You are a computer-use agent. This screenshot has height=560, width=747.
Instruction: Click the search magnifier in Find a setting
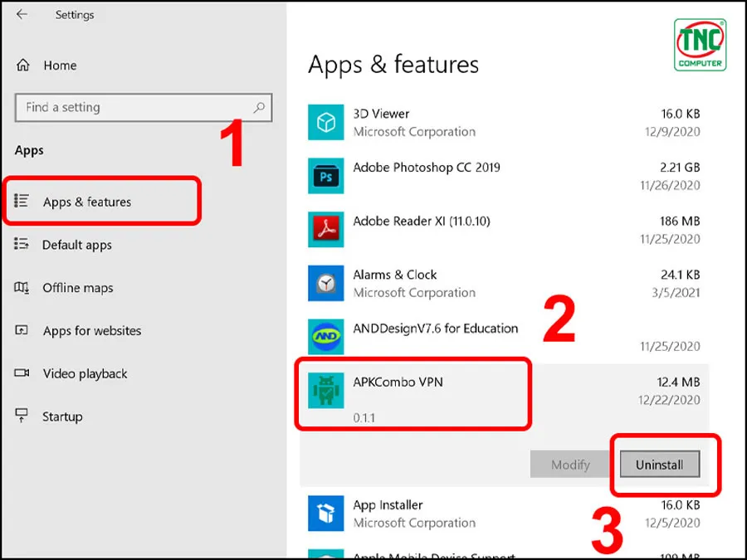(x=259, y=108)
